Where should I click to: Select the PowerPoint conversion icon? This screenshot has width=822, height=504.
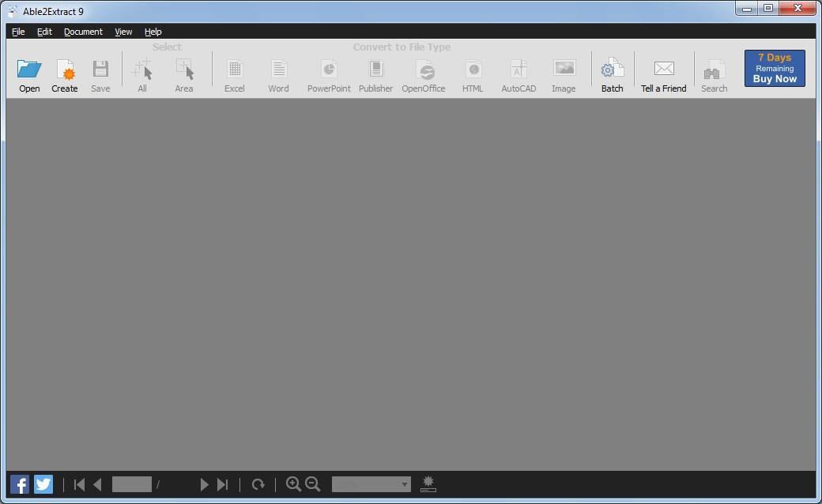coord(328,73)
